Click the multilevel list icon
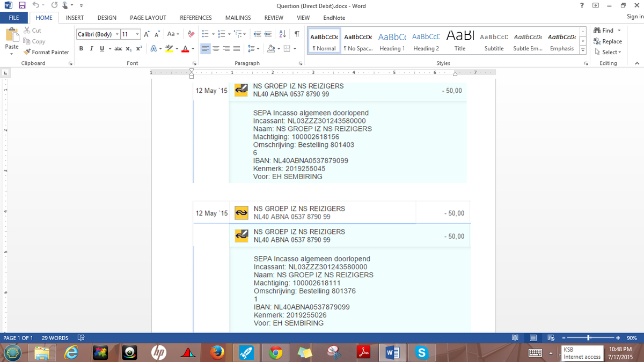 point(238,34)
